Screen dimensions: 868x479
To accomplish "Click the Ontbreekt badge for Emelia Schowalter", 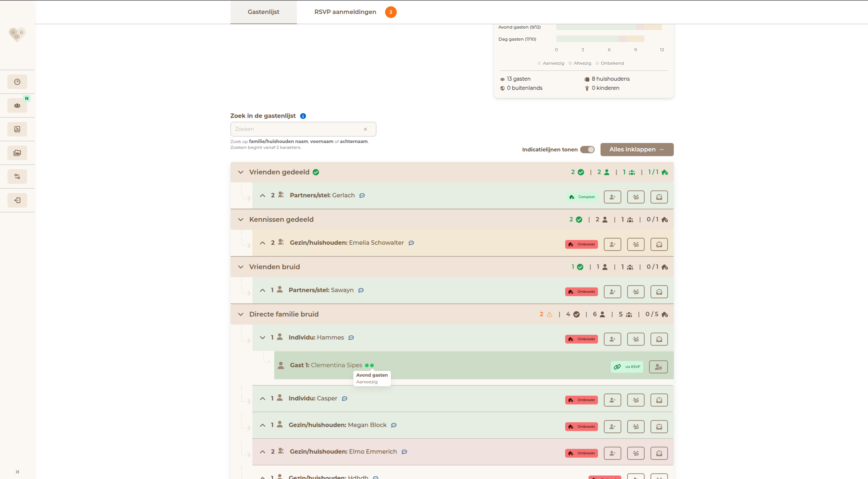I will (x=581, y=244).
